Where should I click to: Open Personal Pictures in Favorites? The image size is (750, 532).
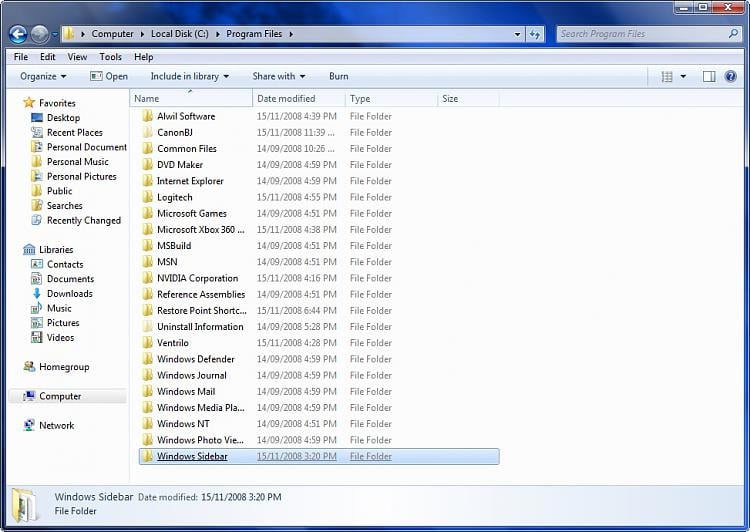click(x=82, y=177)
